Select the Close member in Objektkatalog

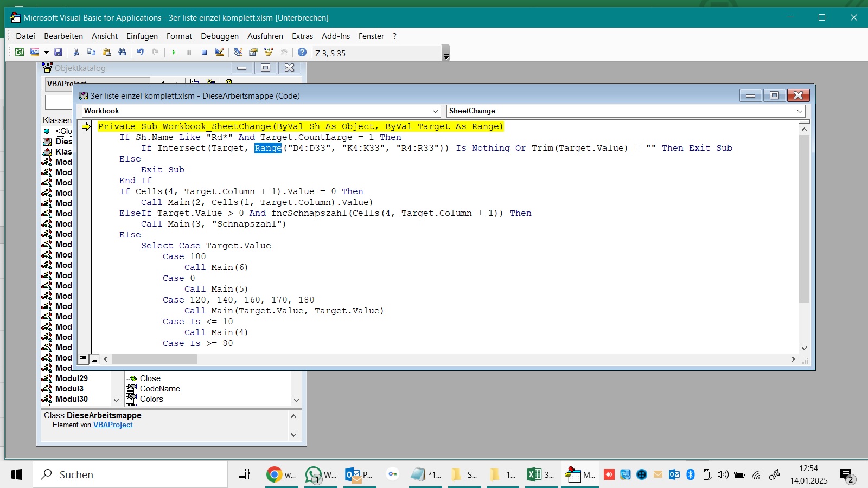tap(150, 378)
